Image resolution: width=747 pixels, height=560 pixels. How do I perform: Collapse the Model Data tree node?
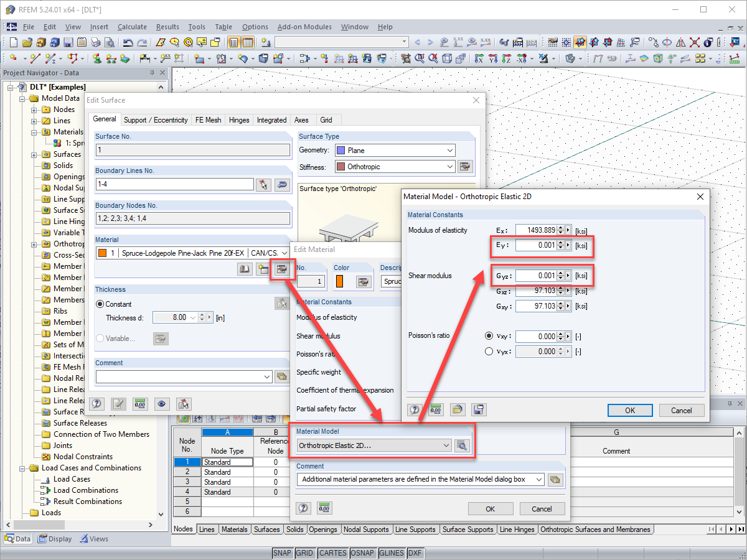coord(22,98)
